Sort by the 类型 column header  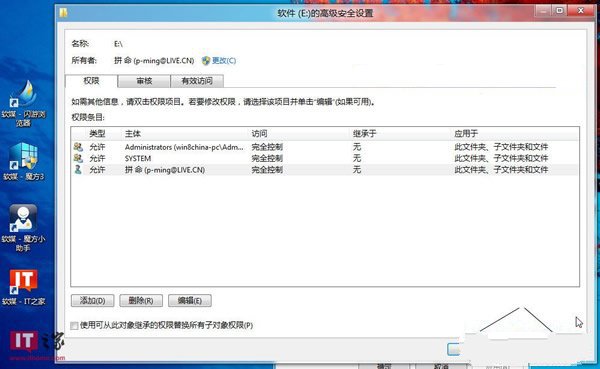coord(97,134)
